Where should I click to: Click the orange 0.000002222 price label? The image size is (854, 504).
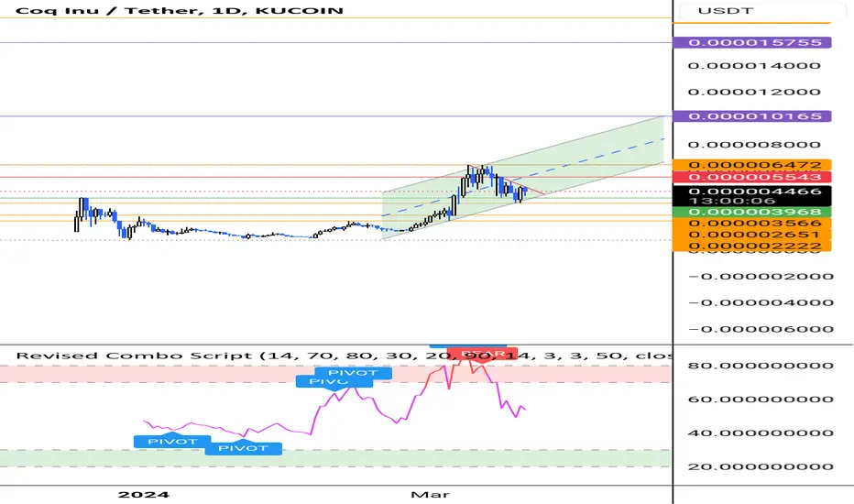(752, 246)
